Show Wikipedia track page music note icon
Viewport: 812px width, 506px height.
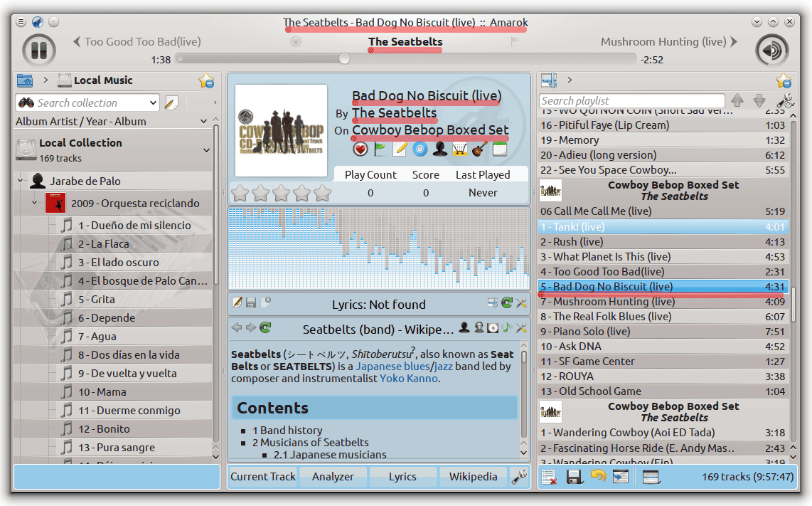[x=507, y=327]
